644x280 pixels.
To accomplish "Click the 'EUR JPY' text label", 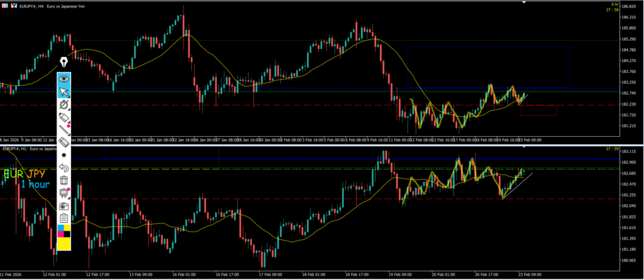I will (x=25, y=173).
